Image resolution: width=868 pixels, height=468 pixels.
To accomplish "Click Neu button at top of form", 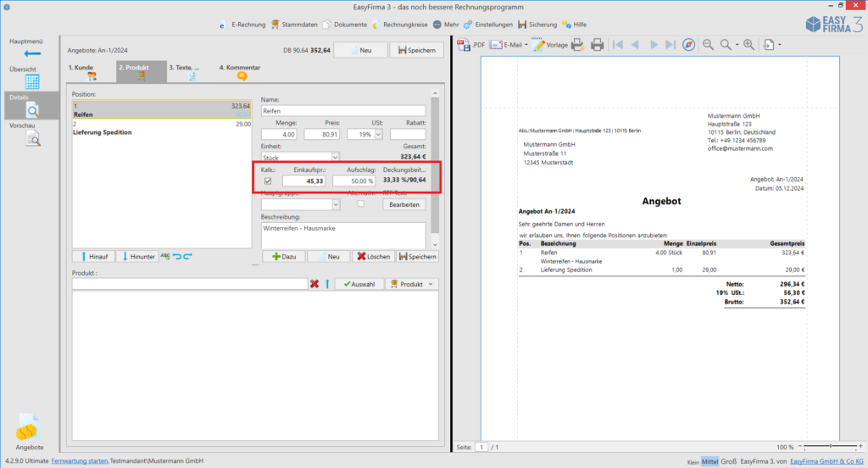I will 361,50.
